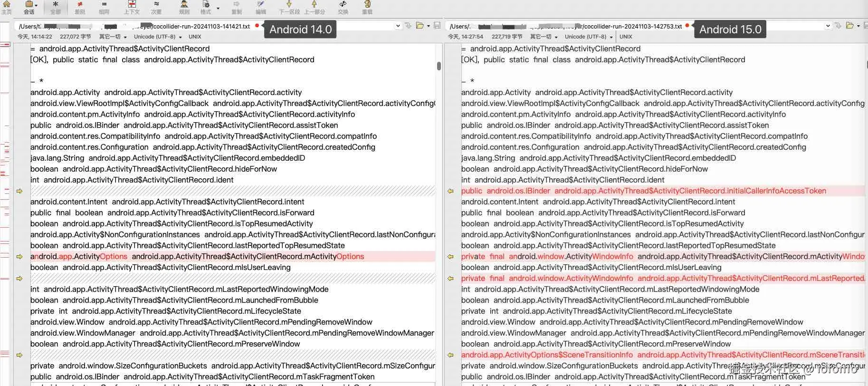Click the right pane open folder icon
The image size is (868, 386).
coord(850,26)
